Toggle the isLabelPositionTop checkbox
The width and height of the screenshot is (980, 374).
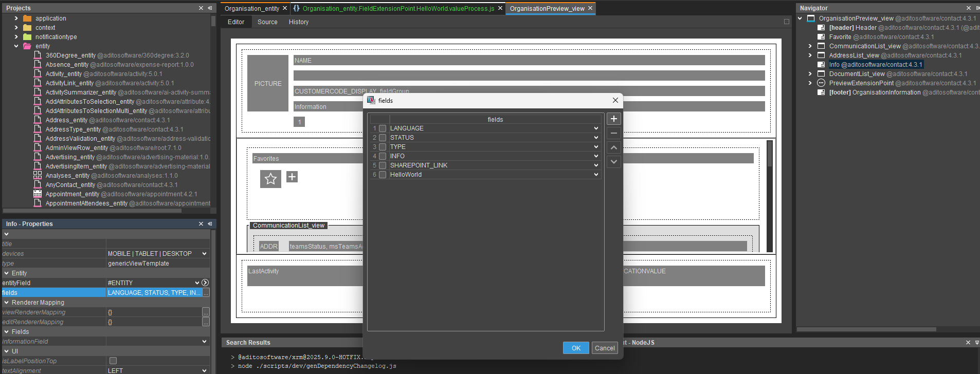click(113, 361)
